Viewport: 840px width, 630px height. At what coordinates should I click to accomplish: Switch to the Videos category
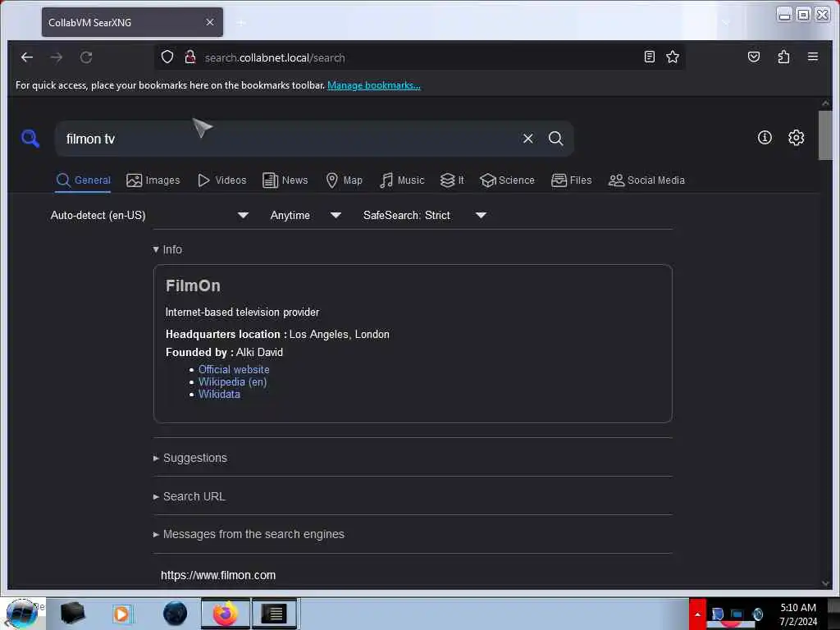coord(221,180)
